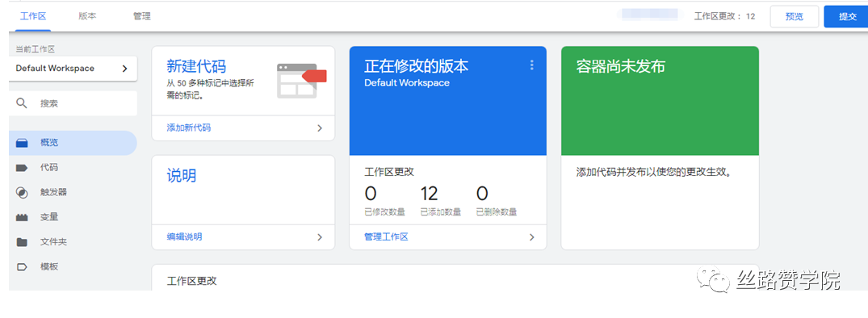Click the chevron beside 添加新代码
Viewport: 868px width, 318px height.
(x=320, y=128)
